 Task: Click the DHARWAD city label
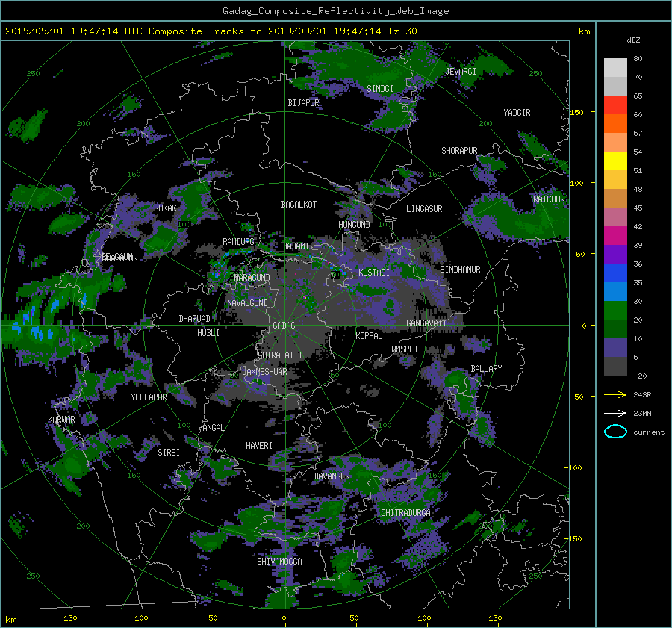[x=195, y=319]
